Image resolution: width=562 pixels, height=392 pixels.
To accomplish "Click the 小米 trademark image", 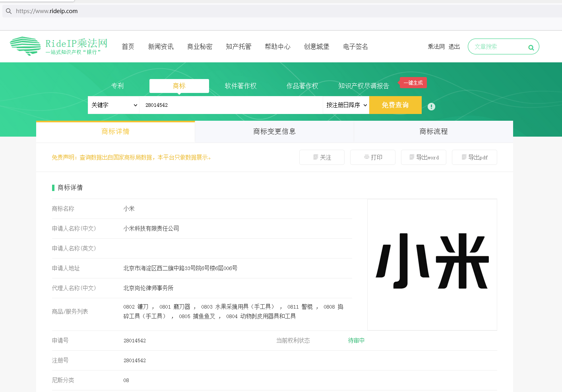I will [x=432, y=265].
